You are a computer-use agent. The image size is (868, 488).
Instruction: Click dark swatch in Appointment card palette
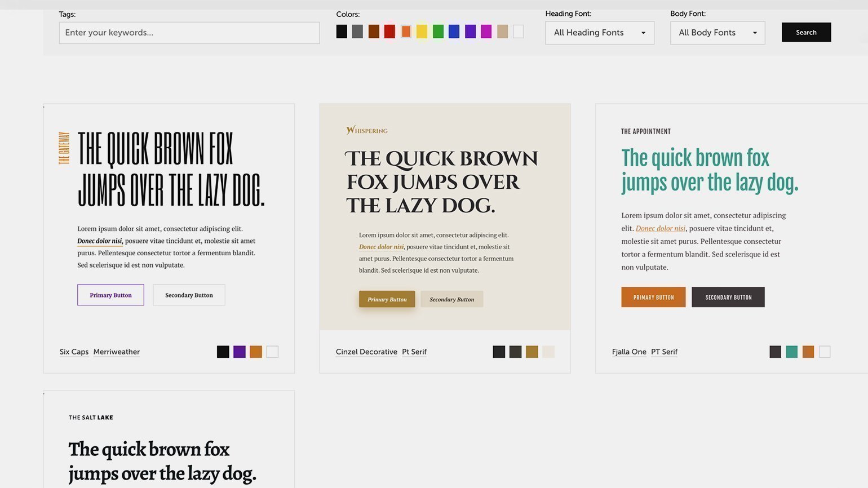776,352
